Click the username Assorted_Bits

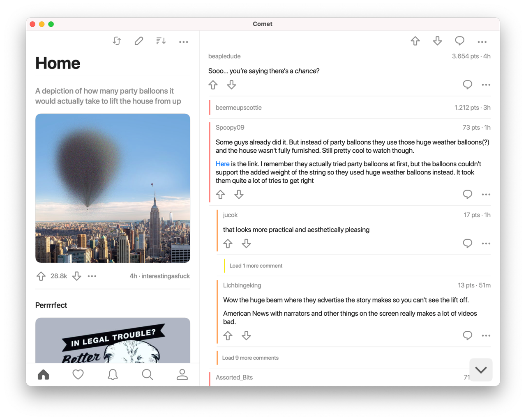click(x=234, y=377)
